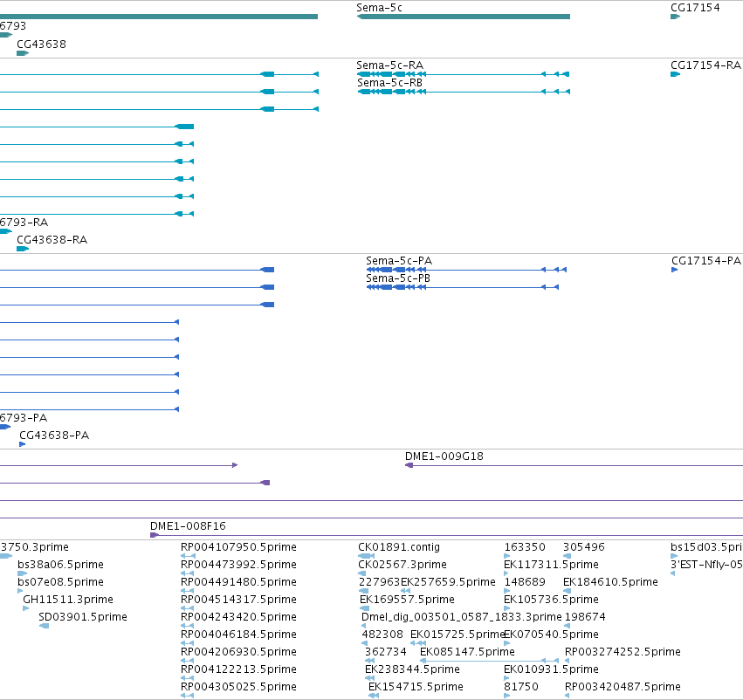Select the EK085147.5prime EST label
Image resolution: width=743 pixels, height=700 pixels.
click(x=467, y=652)
